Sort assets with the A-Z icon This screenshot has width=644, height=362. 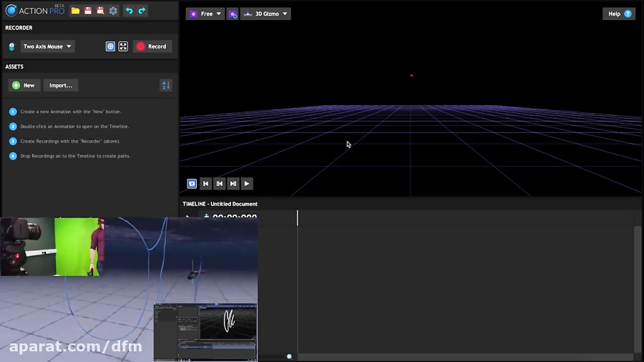(165, 85)
